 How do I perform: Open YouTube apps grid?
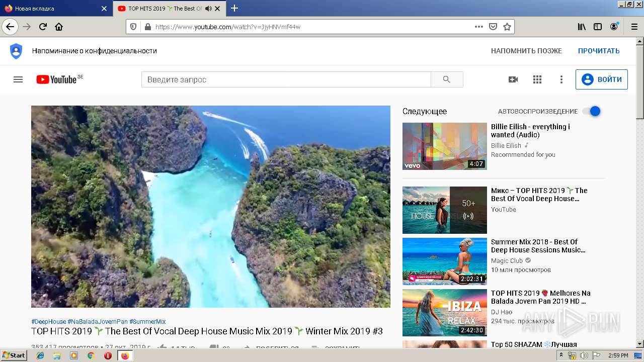(x=537, y=79)
